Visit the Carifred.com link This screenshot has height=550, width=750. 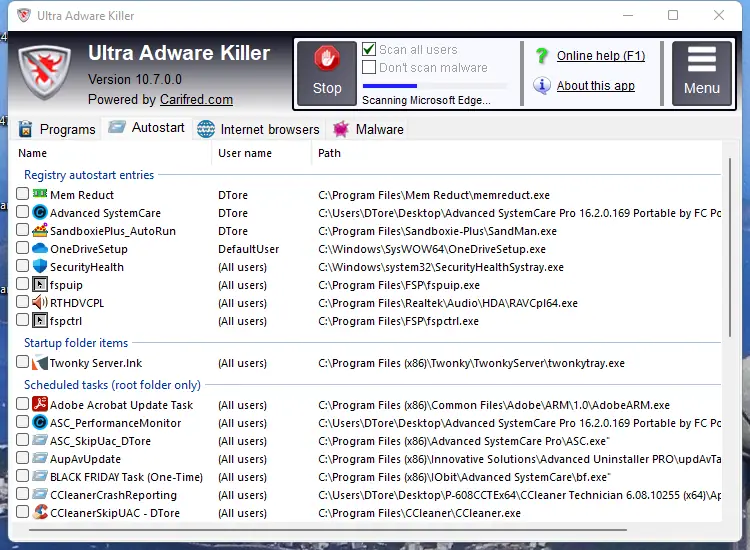click(196, 99)
